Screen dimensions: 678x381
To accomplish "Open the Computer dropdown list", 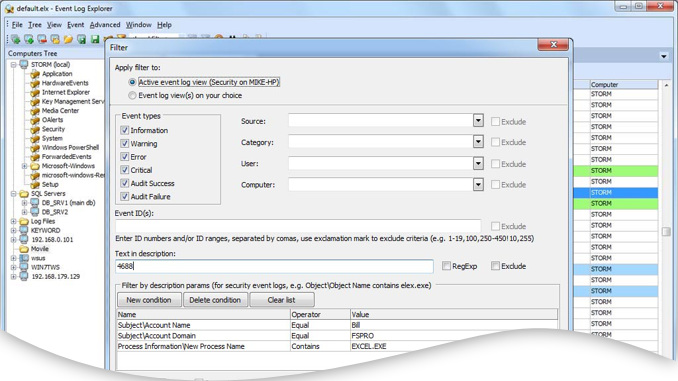I will pos(478,185).
